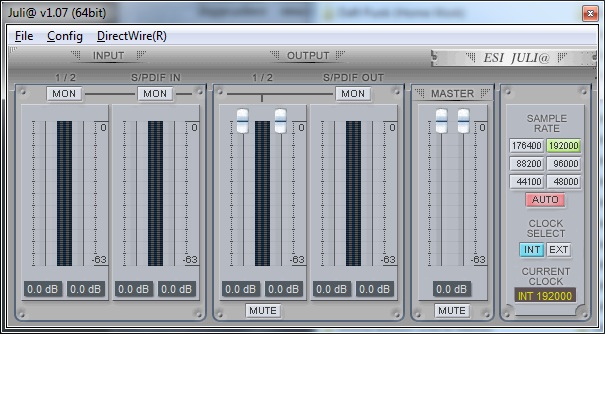Click output 1/2 left channel fader
This screenshot has width=605, height=403.
tap(242, 121)
